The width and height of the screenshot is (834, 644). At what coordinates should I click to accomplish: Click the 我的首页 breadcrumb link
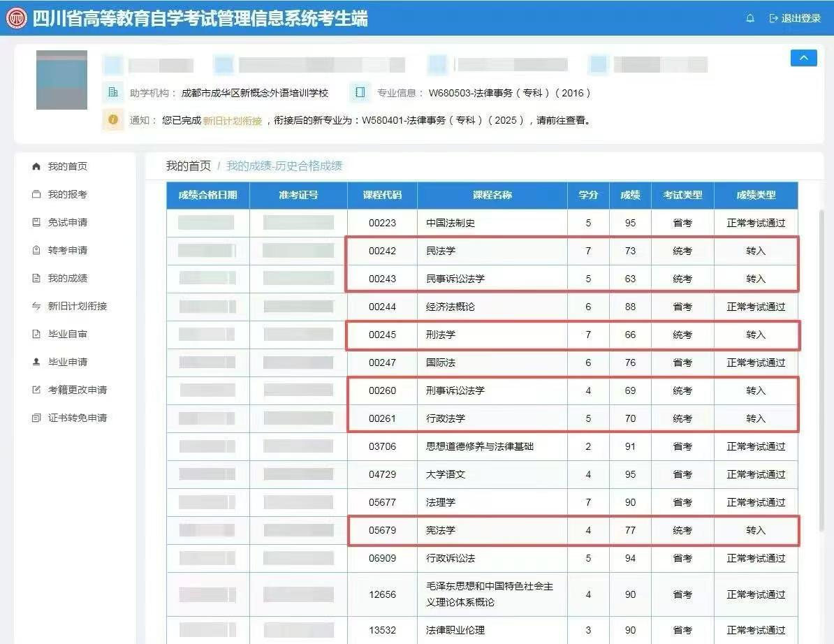point(188,166)
